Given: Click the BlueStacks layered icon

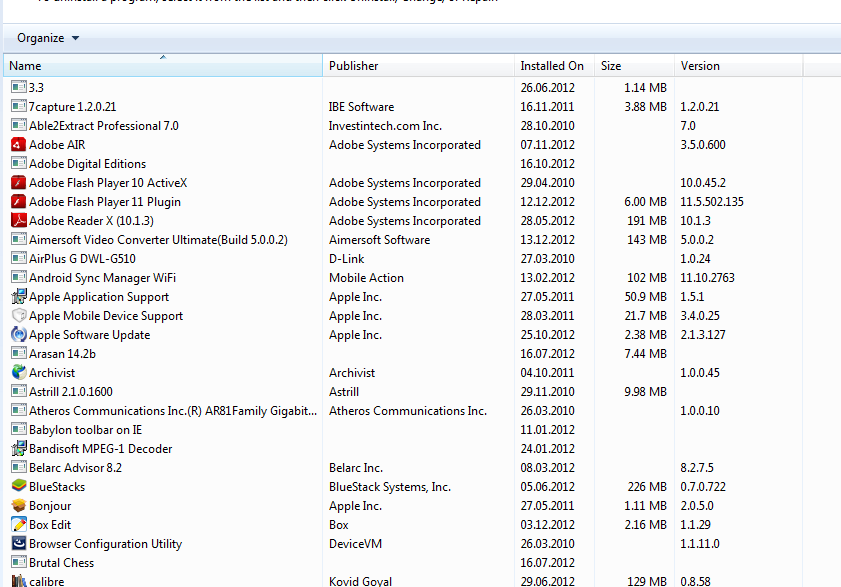Looking at the screenshot, I should pyautogui.click(x=19, y=487).
